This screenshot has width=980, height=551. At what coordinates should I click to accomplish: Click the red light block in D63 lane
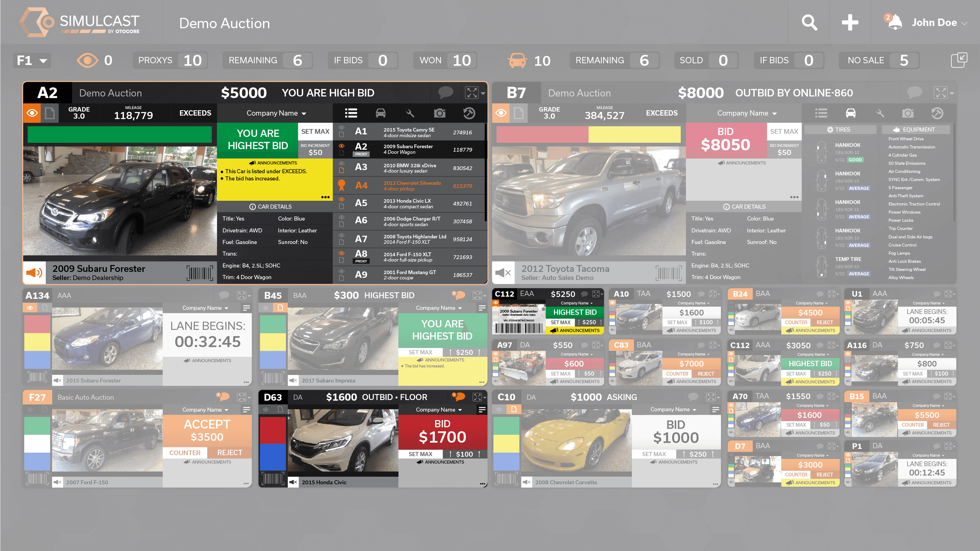point(273,430)
